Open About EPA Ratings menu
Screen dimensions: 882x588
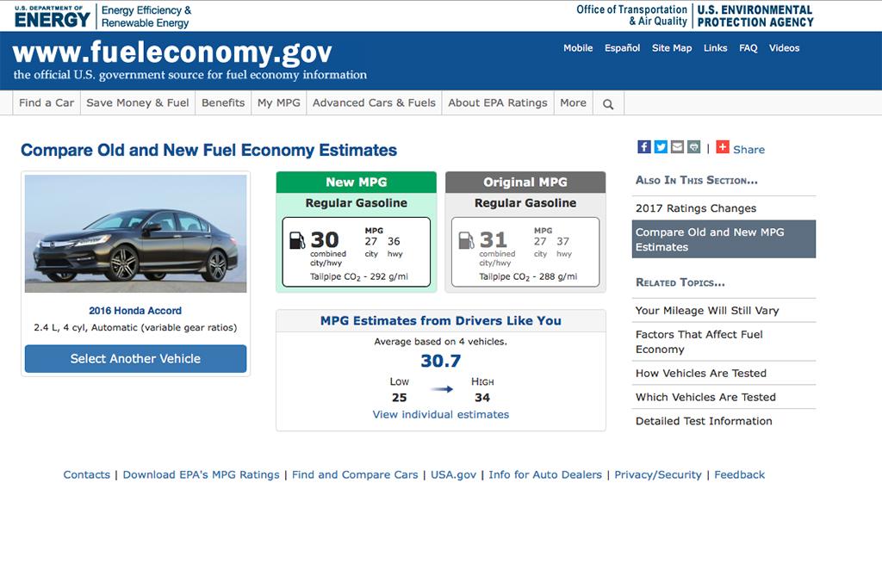(x=498, y=102)
